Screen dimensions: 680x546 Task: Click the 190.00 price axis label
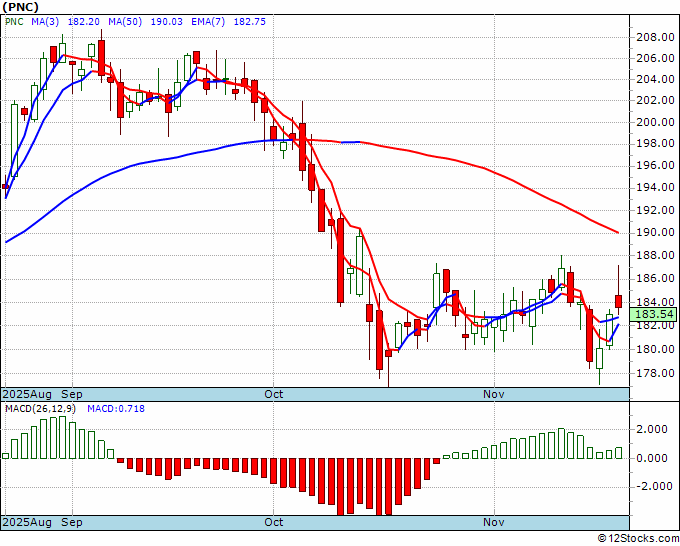click(x=655, y=232)
